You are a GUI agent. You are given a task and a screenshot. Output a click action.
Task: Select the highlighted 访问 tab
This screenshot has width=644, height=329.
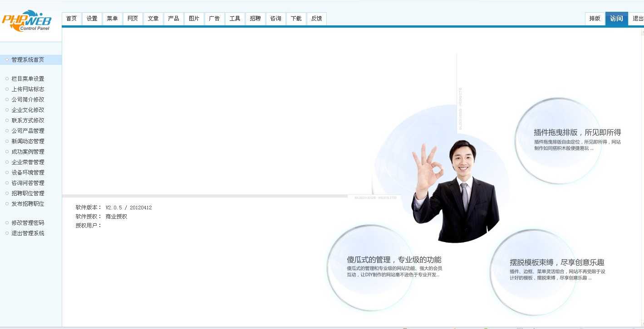click(617, 19)
